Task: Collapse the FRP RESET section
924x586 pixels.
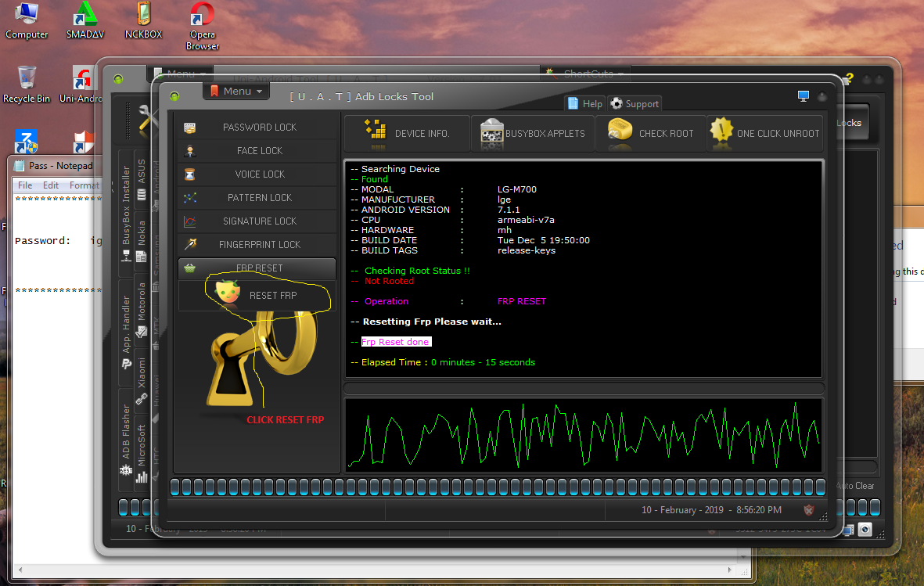Action: [257, 268]
